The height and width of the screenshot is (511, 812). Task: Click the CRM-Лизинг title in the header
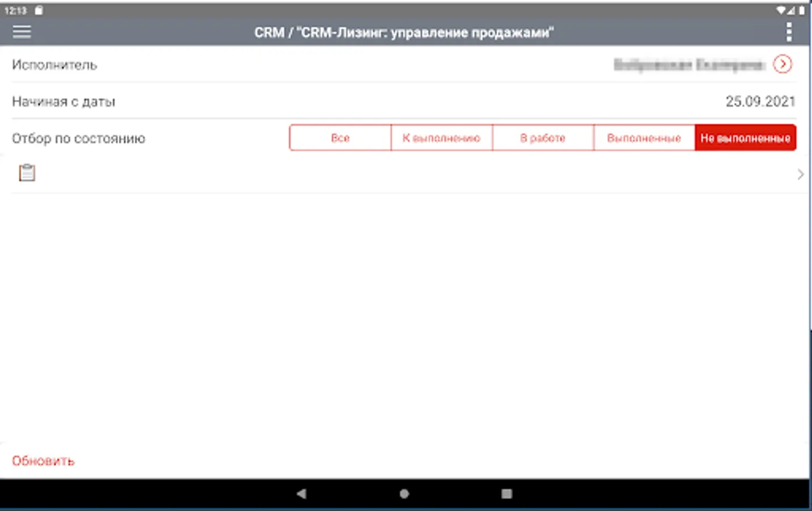[405, 32]
